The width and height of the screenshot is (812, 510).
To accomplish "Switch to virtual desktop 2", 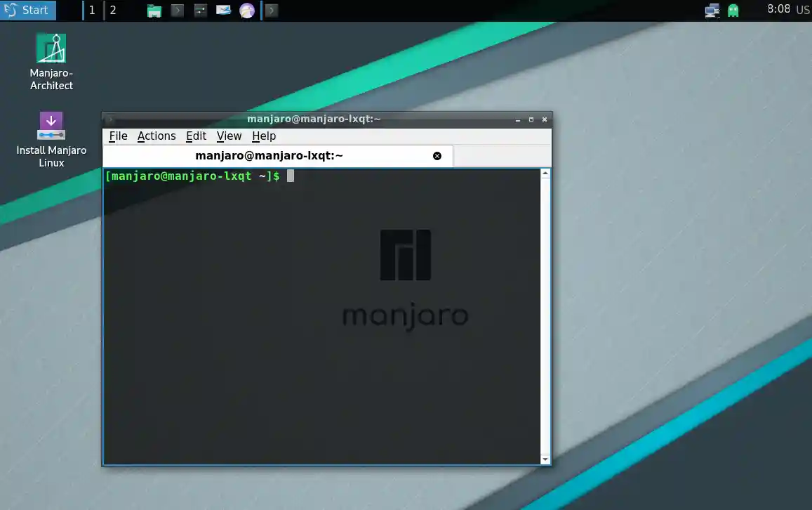I will pyautogui.click(x=113, y=11).
